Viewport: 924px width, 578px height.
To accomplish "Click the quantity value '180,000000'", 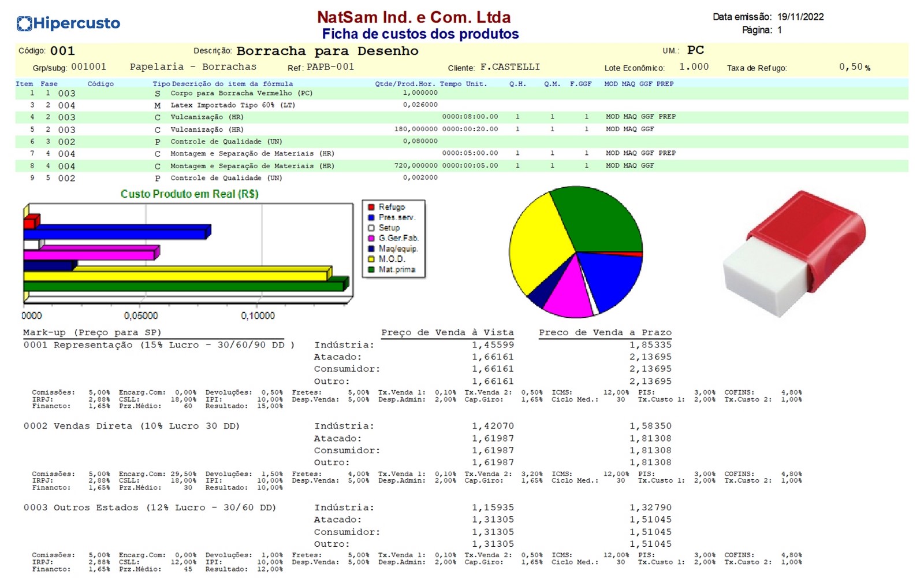I will [x=416, y=129].
